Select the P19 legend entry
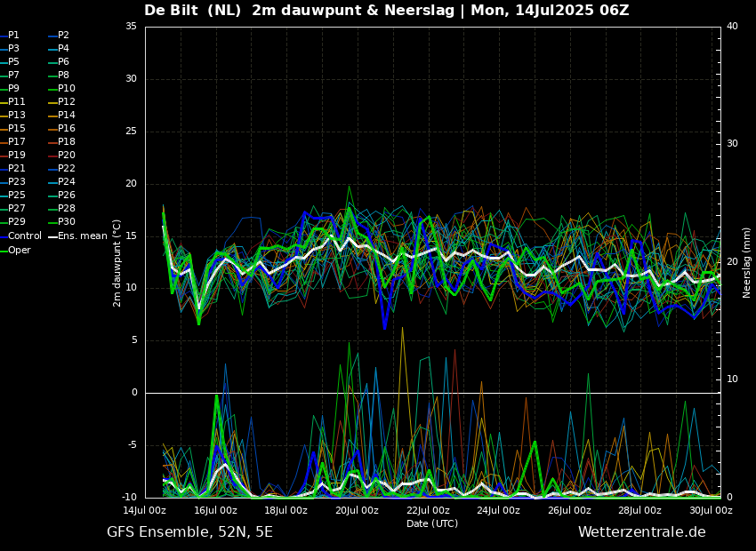Viewport: 756px width, 551px height. tap(12, 156)
